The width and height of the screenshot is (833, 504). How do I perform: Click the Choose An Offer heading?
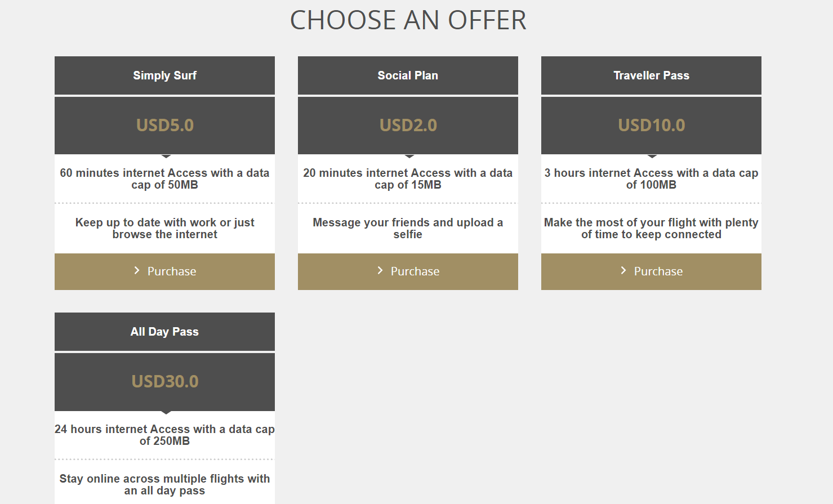[408, 20]
